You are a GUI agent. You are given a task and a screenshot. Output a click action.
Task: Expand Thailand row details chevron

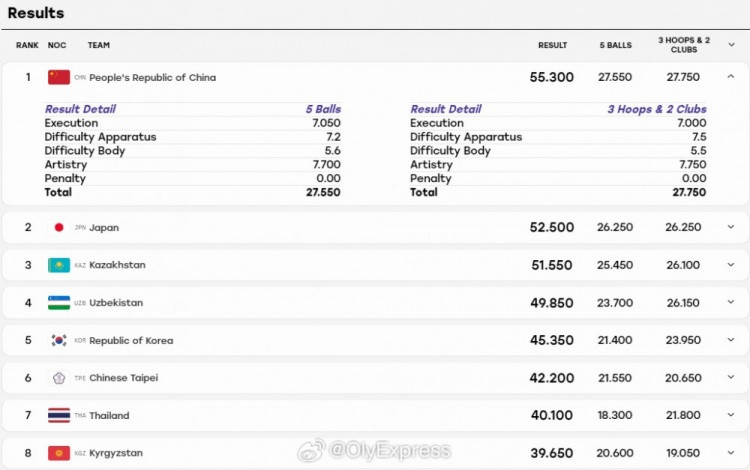[x=730, y=415]
